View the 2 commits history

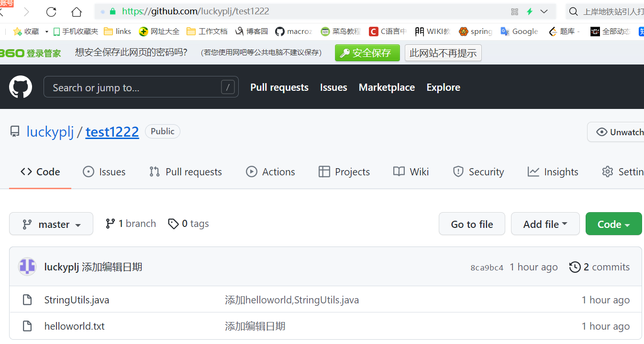coord(600,267)
